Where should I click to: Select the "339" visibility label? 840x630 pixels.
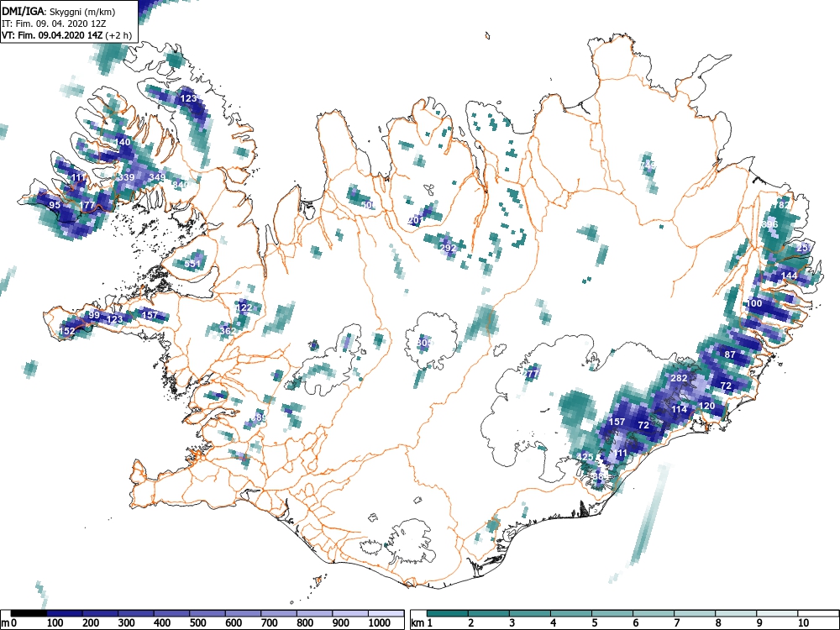tap(127, 177)
